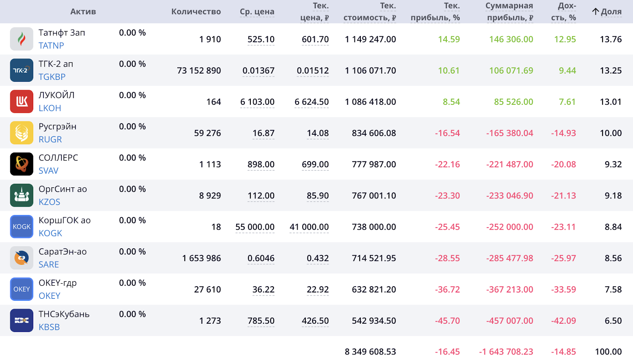The image size is (633, 364).
Task: Select average price 16.87 for RUGR
Action: (x=263, y=133)
